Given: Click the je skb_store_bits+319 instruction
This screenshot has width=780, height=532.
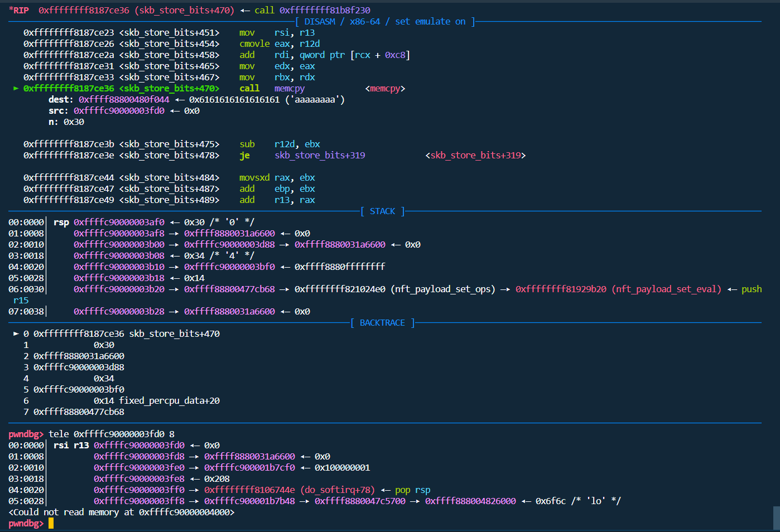Looking at the screenshot, I should 302,155.
